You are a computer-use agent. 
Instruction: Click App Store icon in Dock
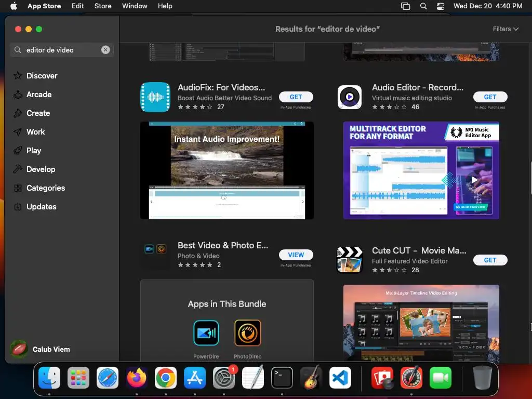[195, 378]
